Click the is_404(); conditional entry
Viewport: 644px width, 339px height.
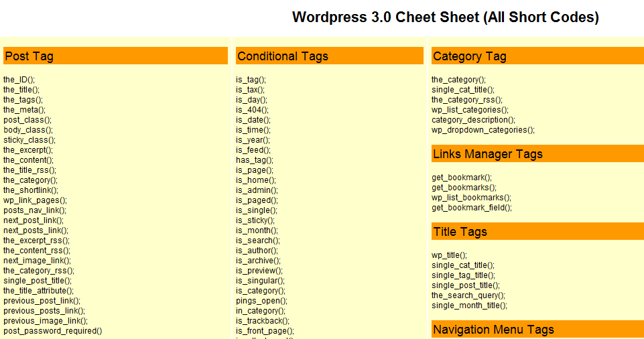coord(252,110)
